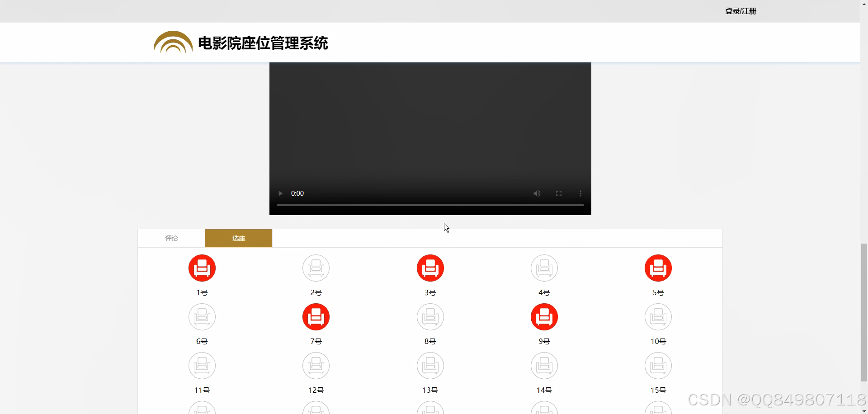Select seat 1号
Screen dimensions: 868x414
202,268
